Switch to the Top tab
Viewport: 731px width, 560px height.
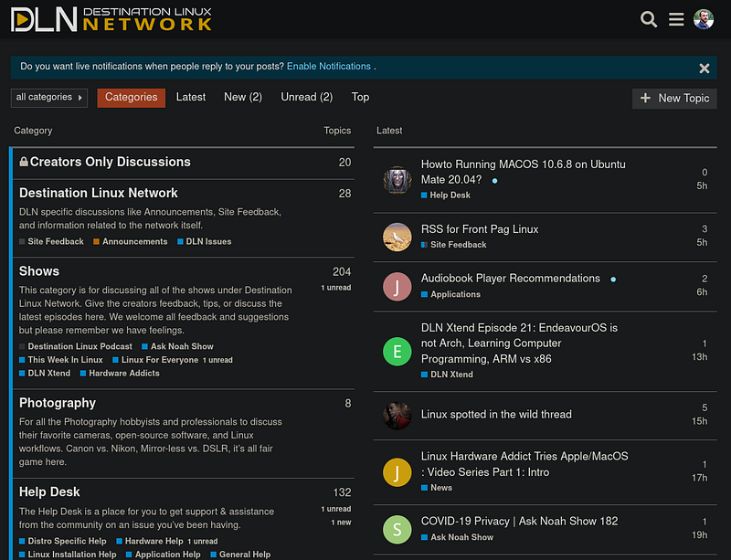[x=360, y=97]
